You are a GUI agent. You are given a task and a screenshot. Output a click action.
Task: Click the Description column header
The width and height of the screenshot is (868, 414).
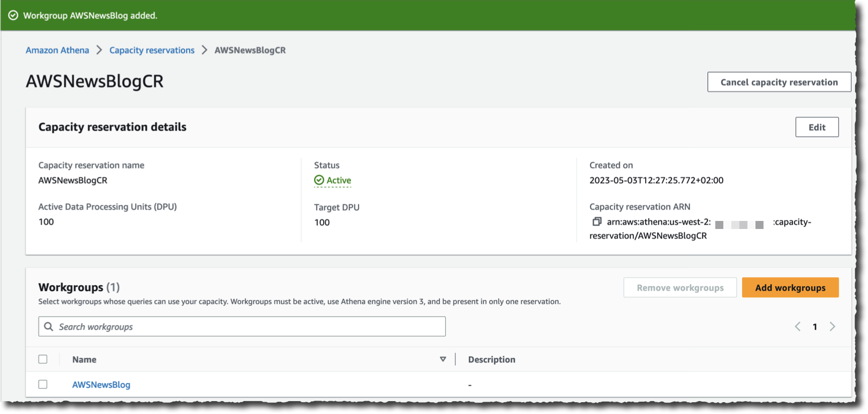[x=492, y=359]
